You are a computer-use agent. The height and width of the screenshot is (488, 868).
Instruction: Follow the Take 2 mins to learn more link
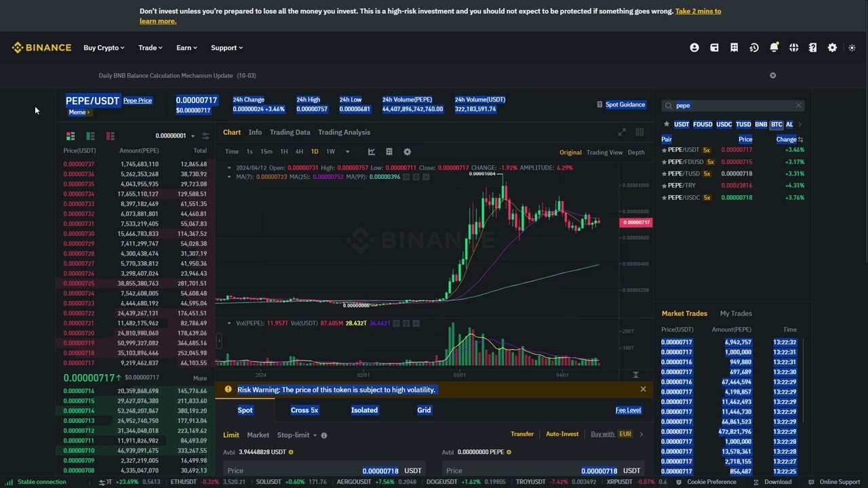click(430, 16)
